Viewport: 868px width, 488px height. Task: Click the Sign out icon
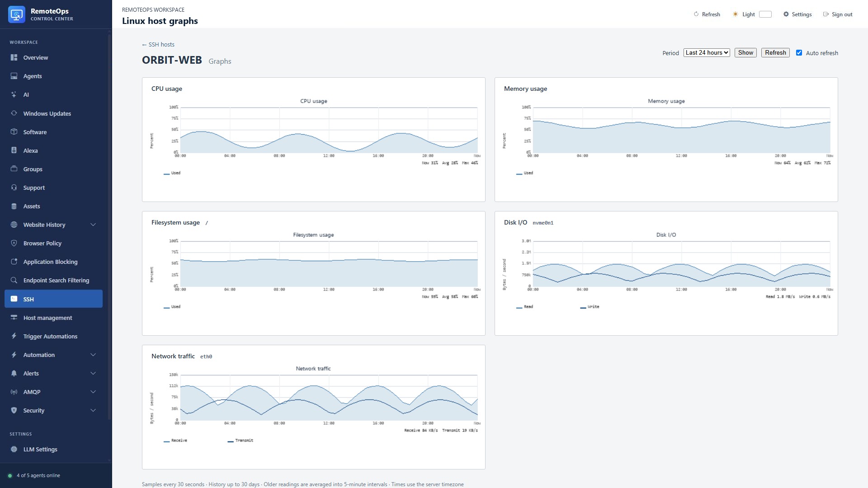826,14
